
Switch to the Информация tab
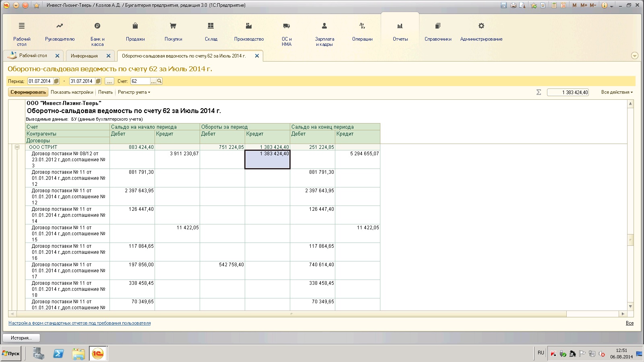84,56
